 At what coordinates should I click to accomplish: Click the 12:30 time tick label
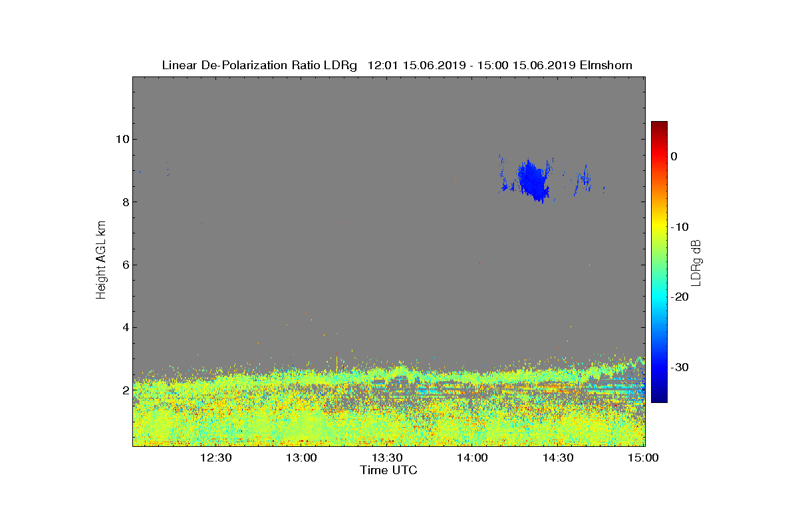pyautogui.click(x=215, y=458)
